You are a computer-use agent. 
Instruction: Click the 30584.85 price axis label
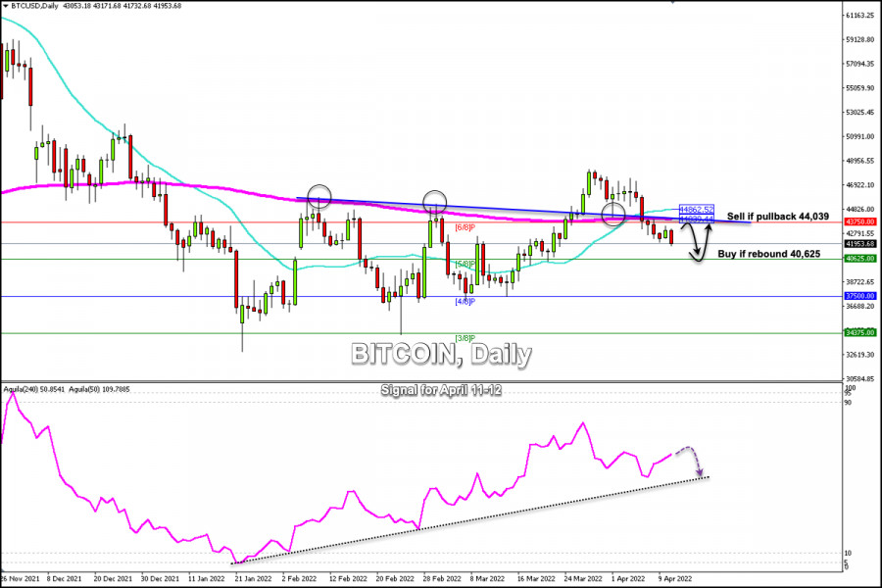point(860,378)
